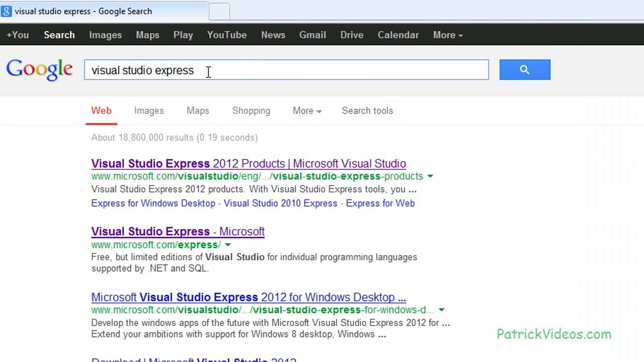The height and width of the screenshot is (362, 644).
Task: Select the 'visual studio express - Google Search' tab
Action: click(104, 11)
